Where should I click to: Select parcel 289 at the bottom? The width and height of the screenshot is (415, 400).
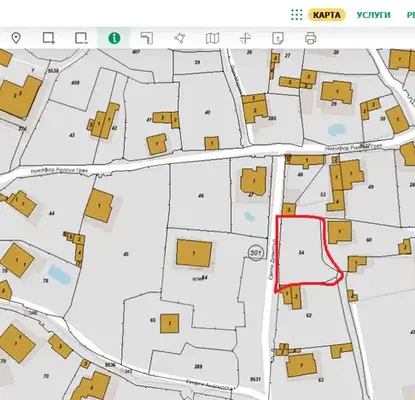tap(198, 367)
